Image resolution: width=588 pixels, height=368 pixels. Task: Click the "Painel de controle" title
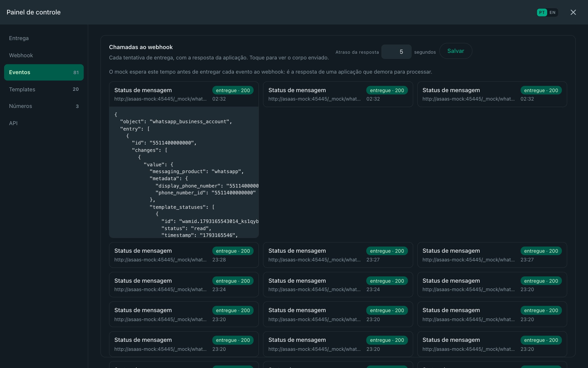[x=33, y=12]
